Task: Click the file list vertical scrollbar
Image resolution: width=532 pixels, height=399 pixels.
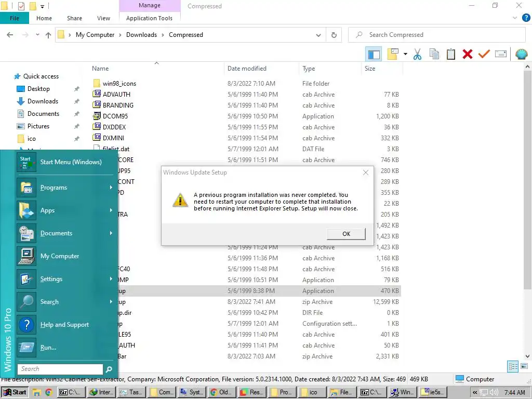Action: [x=527, y=180]
